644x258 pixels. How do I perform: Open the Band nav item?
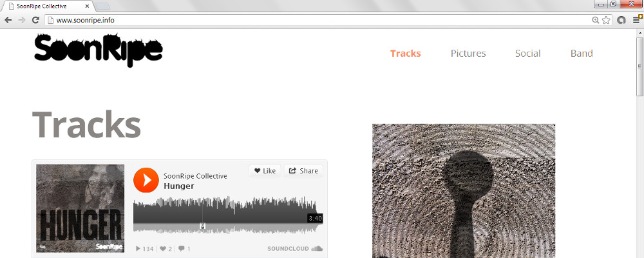point(582,54)
